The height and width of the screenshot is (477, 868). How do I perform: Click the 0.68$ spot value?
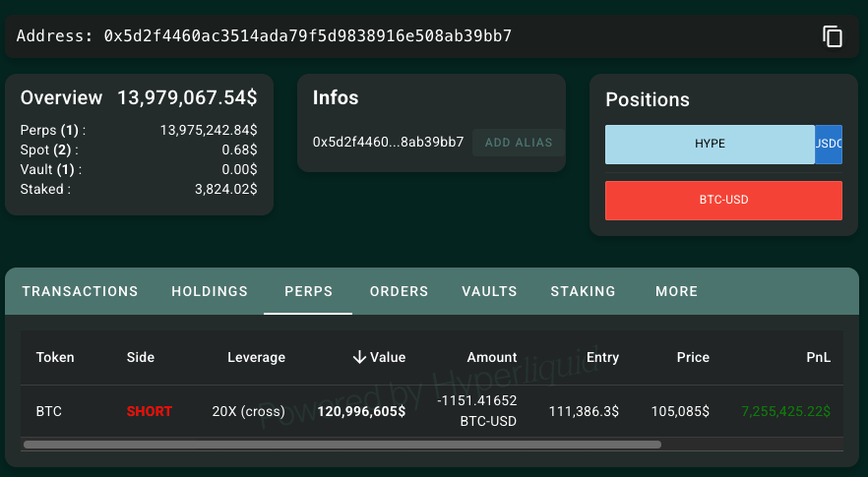pos(239,149)
